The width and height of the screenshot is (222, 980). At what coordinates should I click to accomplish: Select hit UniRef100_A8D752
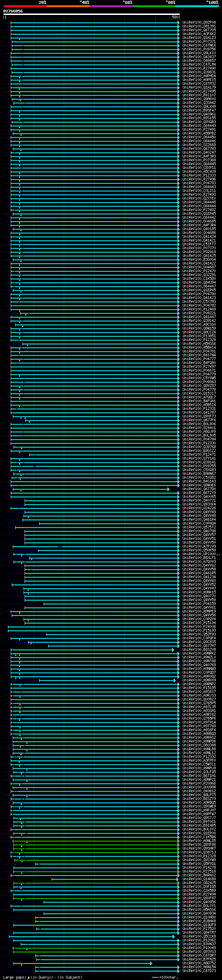199,963
